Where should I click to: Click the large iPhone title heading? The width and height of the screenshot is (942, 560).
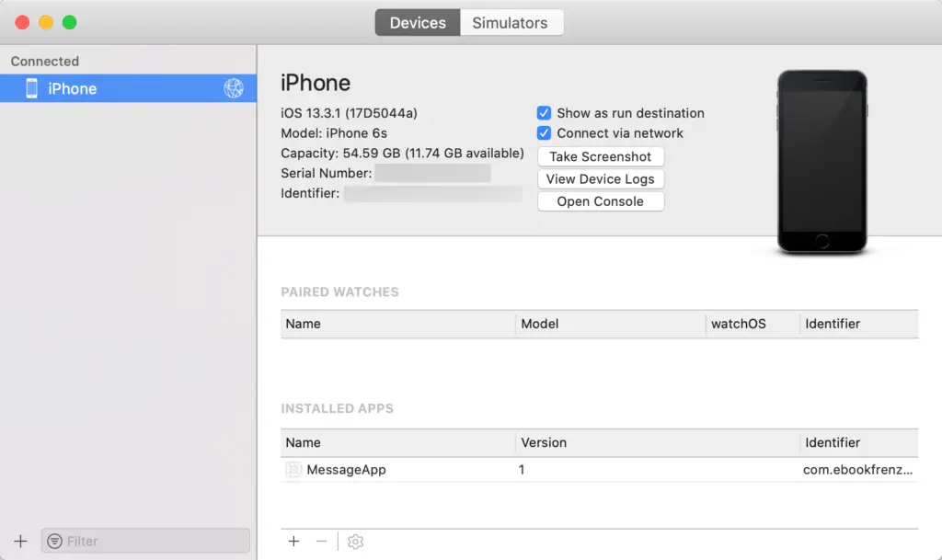(x=316, y=83)
